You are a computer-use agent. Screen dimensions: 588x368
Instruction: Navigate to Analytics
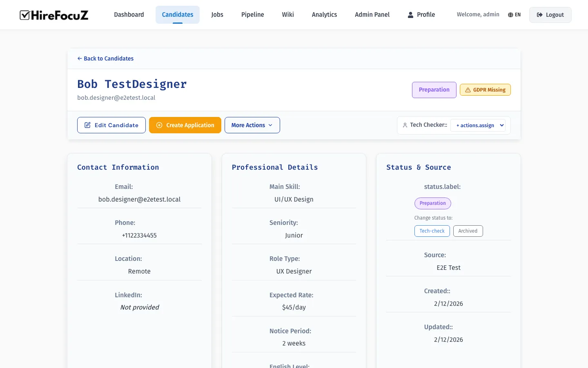pos(324,14)
